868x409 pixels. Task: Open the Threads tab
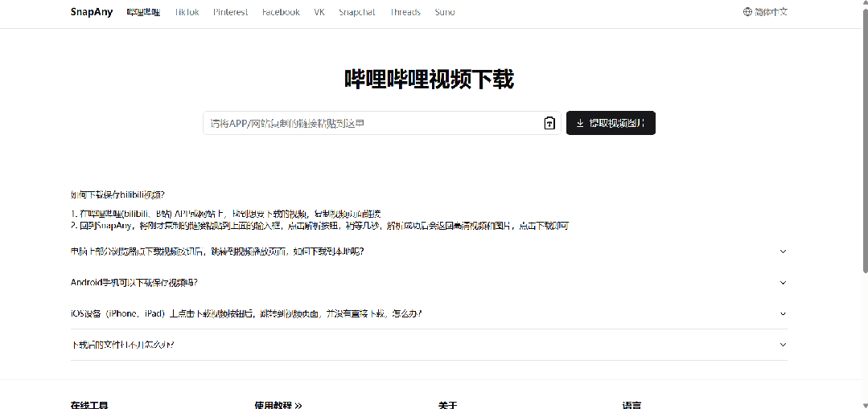tap(405, 11)
